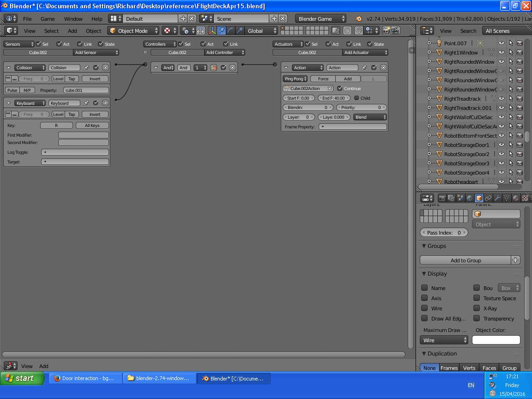The height and width of the screenshot is (399, 532).
Task: Open the Object Mode dropdown
Action: (133, 31)
